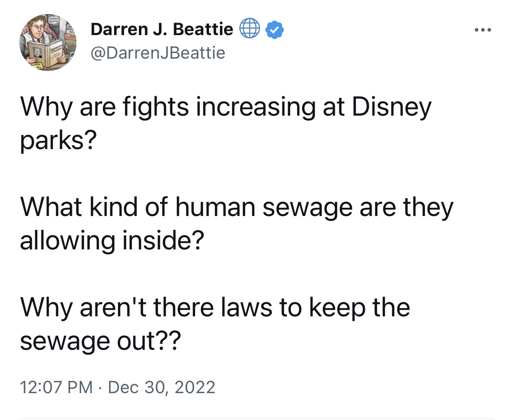
Task: Click the word "keep" in the tweet
Action: pos(337,308)
